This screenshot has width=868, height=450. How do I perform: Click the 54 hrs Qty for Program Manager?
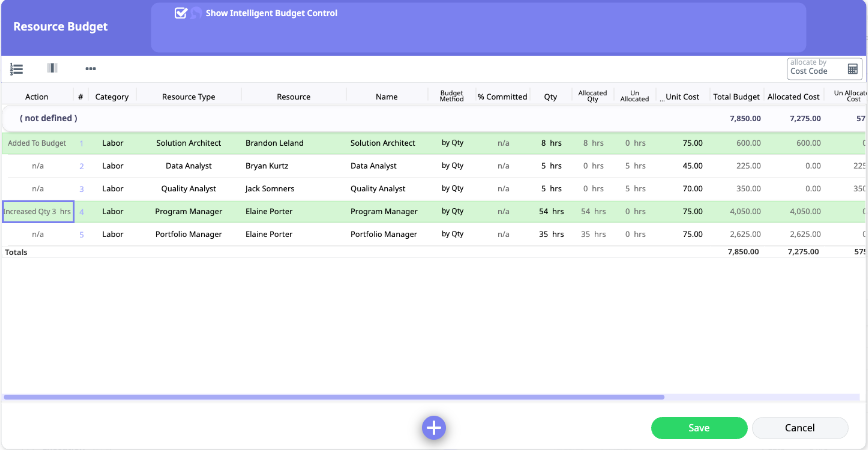pos(551,211)
